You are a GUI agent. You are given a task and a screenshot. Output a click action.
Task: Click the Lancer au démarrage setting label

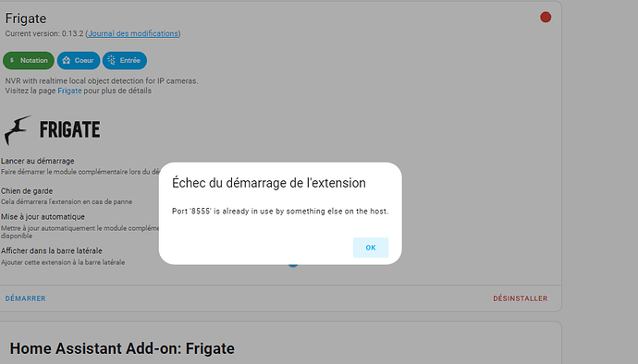(x=37, y=161)
